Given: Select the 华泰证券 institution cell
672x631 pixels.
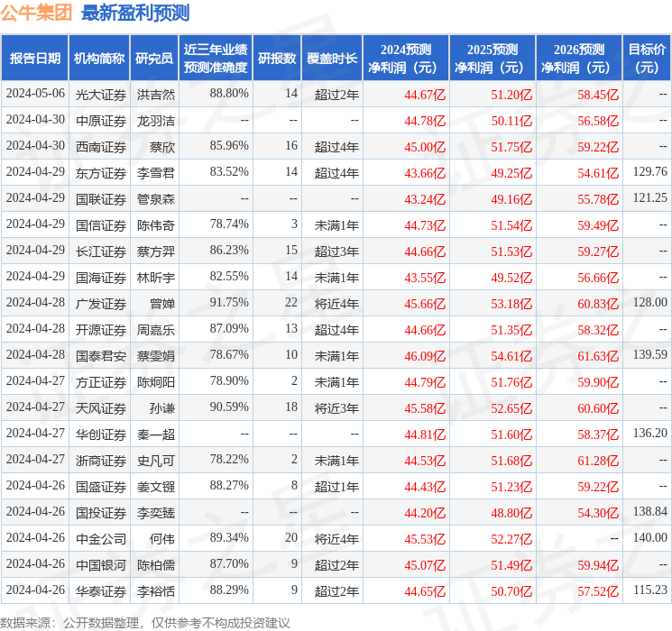Looking at the screenshot, I should click(x=101, y=591).
